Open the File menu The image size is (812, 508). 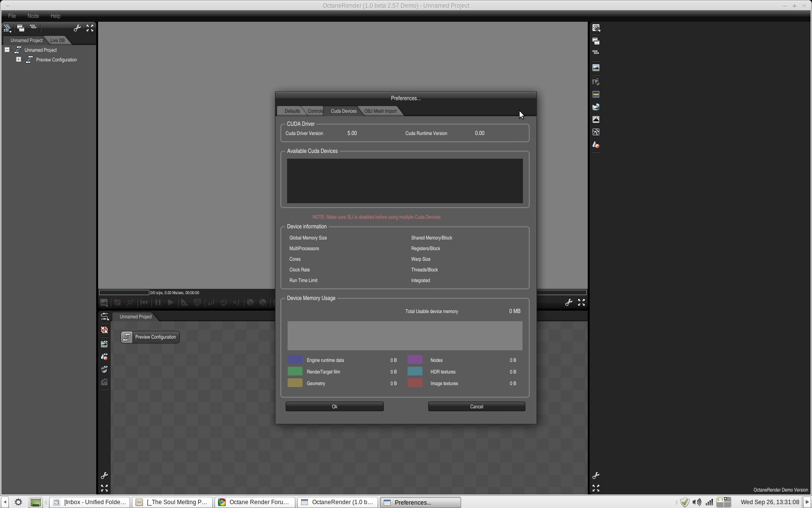[x=12, y=16]
